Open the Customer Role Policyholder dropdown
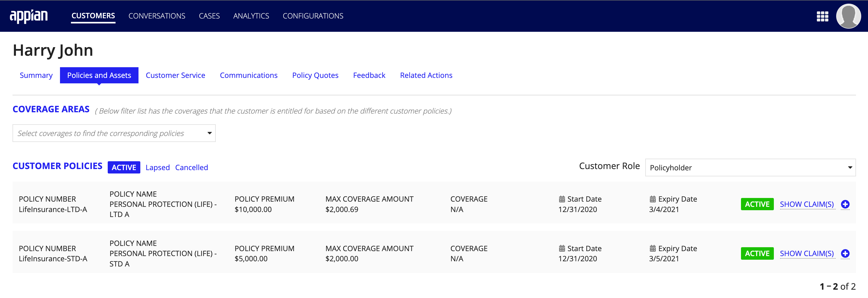Screen dimensions: 868x298 750,167
